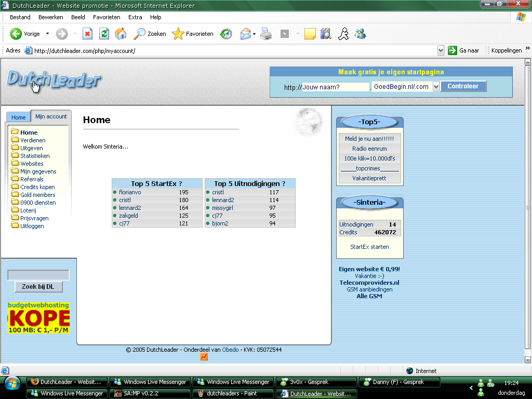Click florianvo in Top 5 StartEx
Viewport: 532px width, 399px height.
tap(130, 192)
